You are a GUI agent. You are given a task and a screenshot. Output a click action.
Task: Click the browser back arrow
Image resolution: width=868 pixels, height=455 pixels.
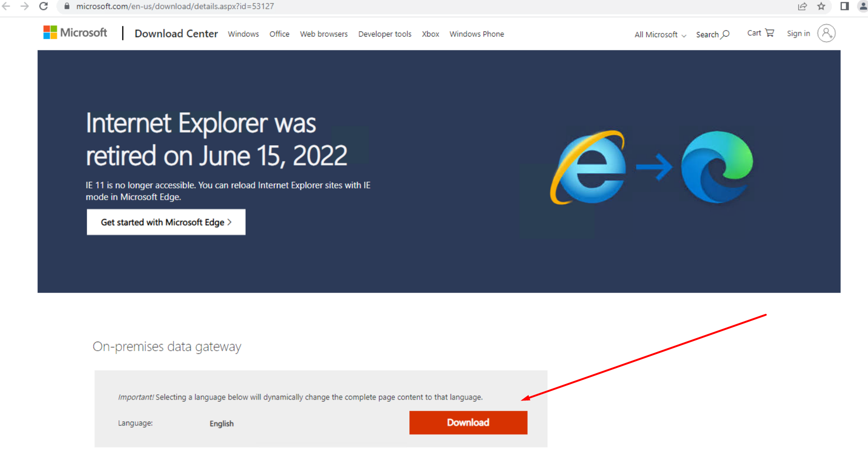(6, 6)
